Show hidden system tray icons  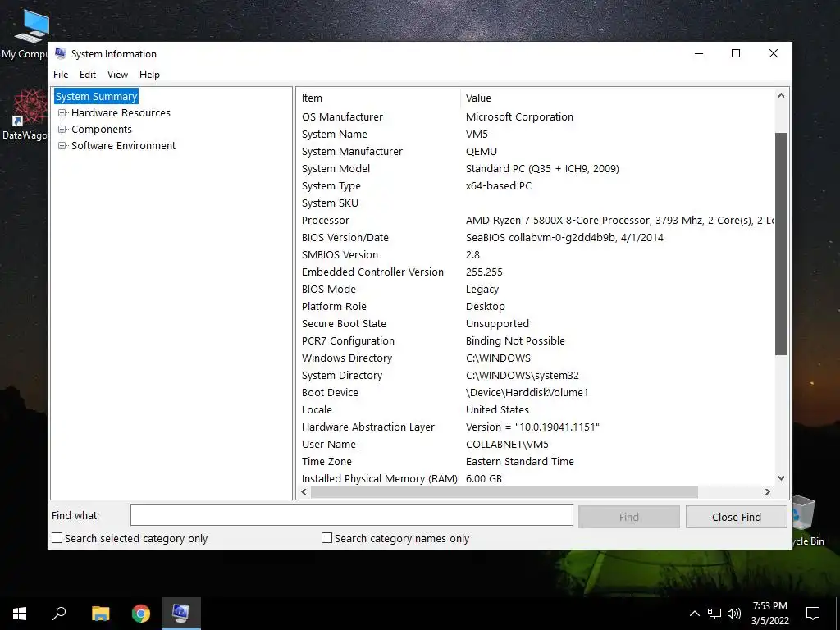[x=694, y=614]
